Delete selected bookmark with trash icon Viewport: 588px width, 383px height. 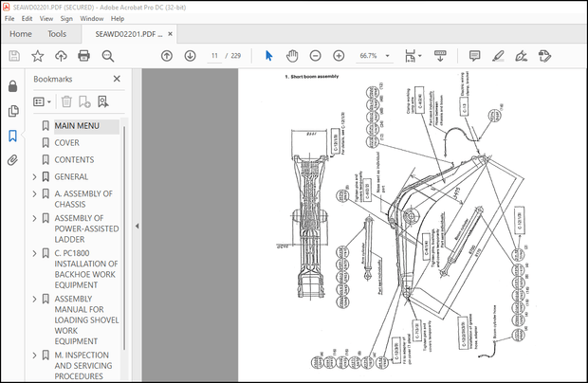click(66, 101)
